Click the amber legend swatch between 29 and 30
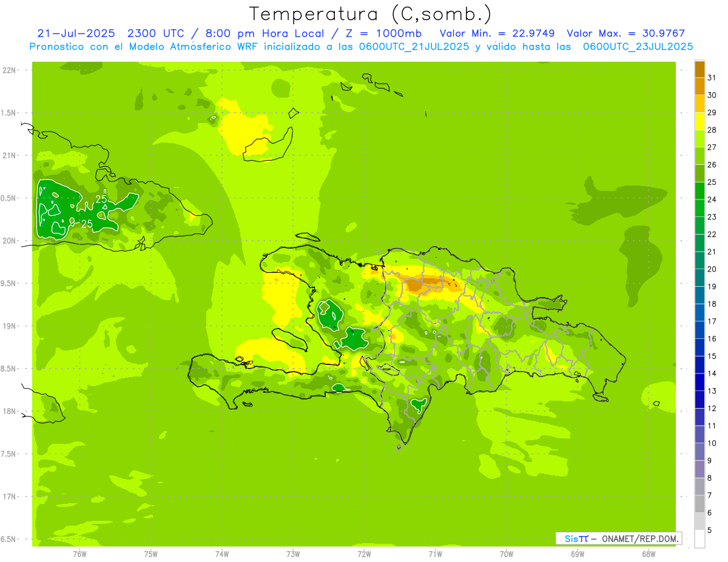 [x=699, y=104]
